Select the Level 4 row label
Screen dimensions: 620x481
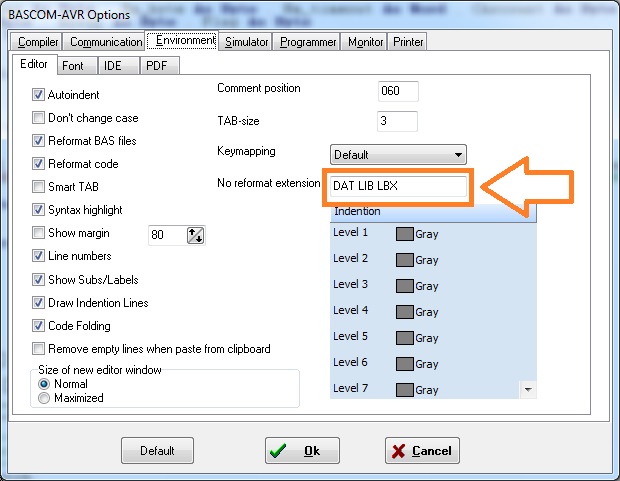(350, 310)
